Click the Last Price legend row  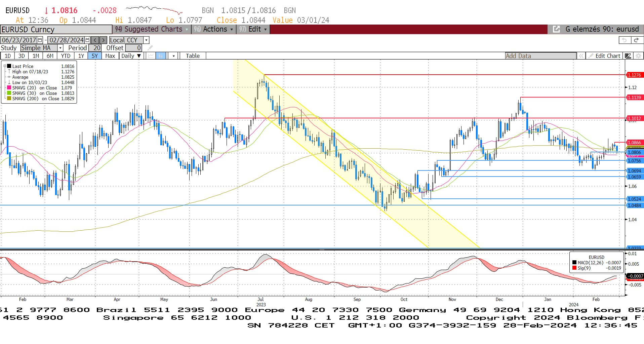coord(41,66)
